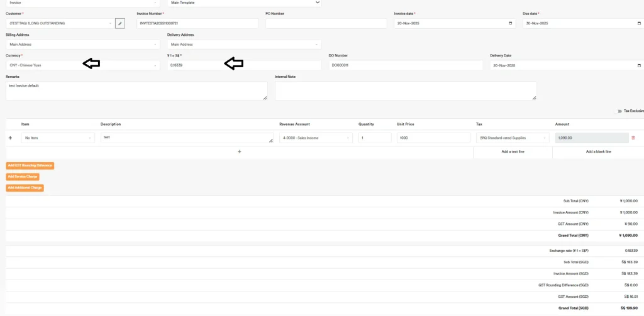
Task: Focus the PO Number input field
Action: [x=326, y=23]
